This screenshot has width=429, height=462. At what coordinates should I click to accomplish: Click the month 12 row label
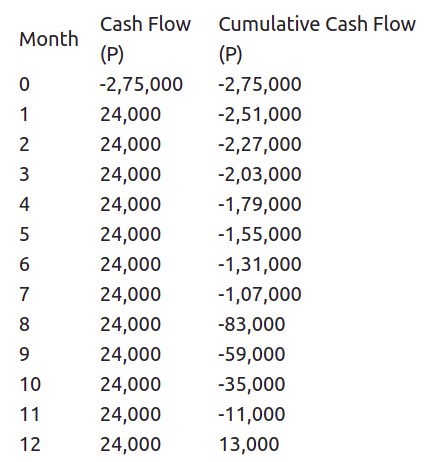(x=30, y=444)
